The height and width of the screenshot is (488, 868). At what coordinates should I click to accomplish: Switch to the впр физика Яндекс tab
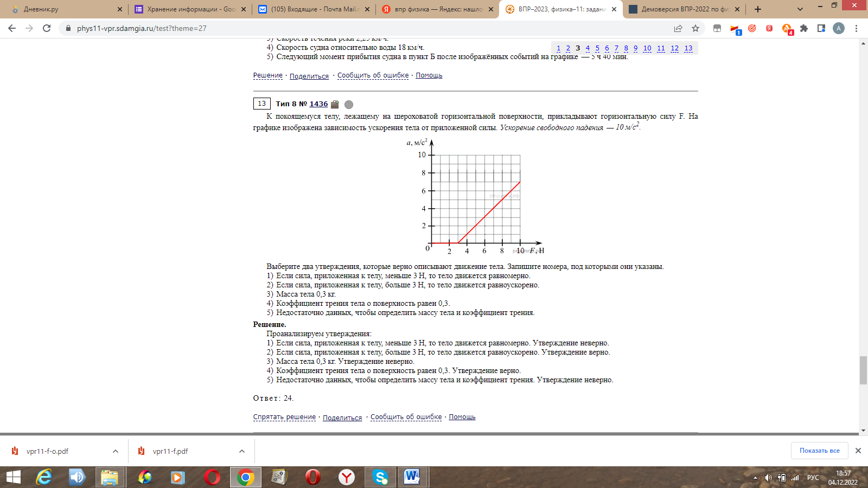[437, 9]
